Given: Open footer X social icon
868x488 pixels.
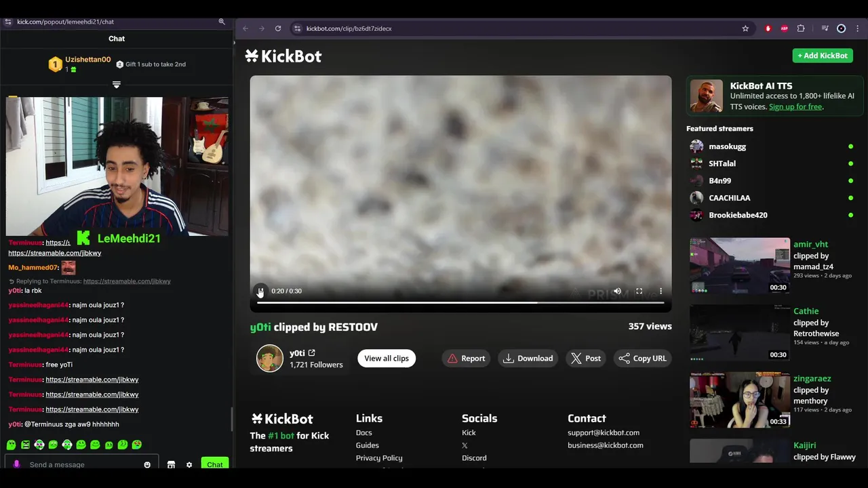Looking at the screenshot, I should pyautogui.click(x=465, y=445).
